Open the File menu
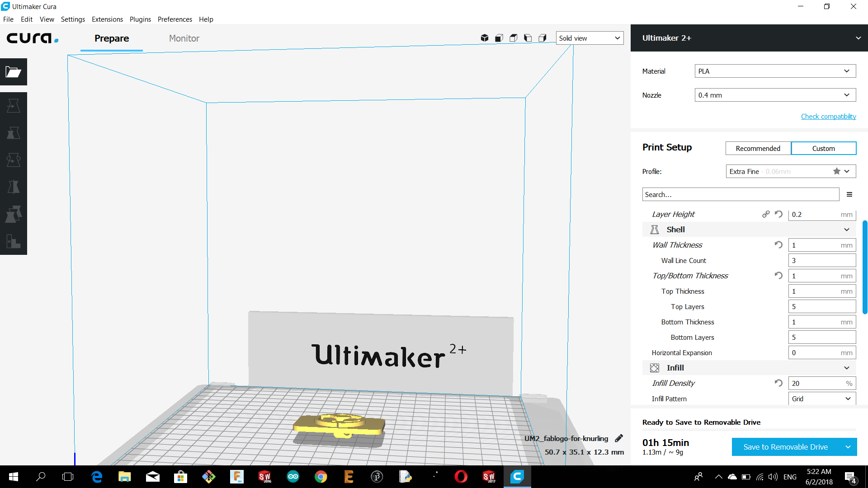Viewport: 868px width, 488px height. (8, 19)
